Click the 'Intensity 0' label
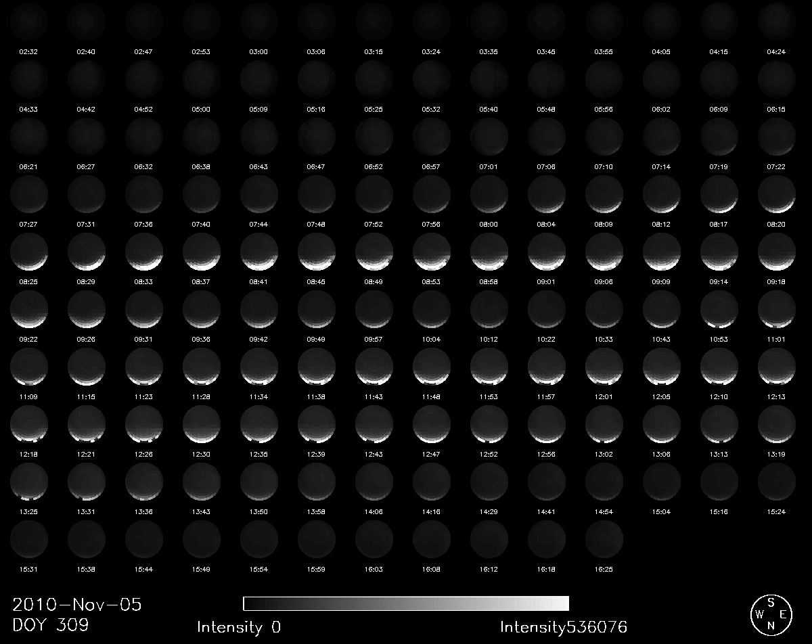 click(x=239, y=627)
